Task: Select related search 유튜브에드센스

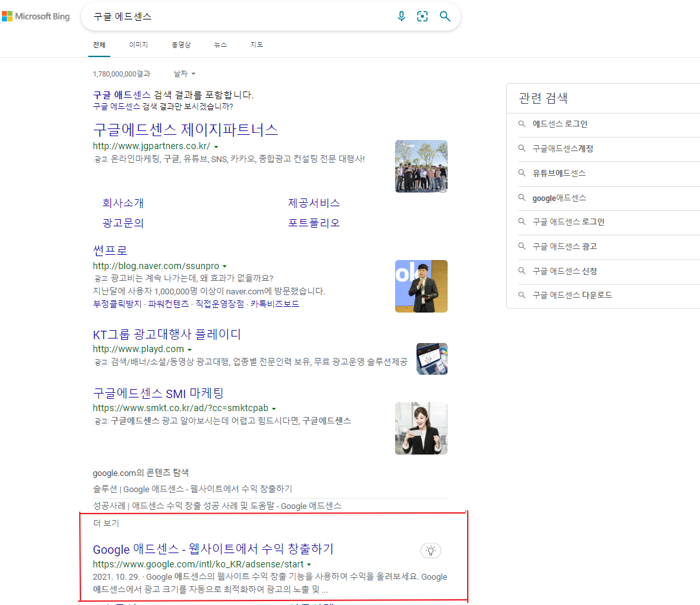Action: 559,173
